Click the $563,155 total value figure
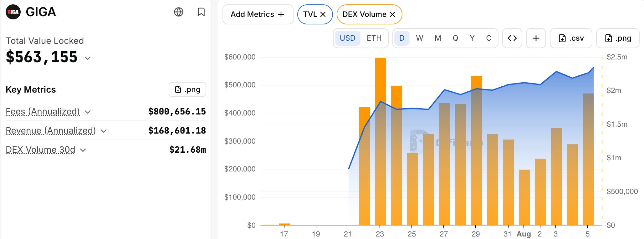Screen dimensions: 644x239 coord(42,57)
